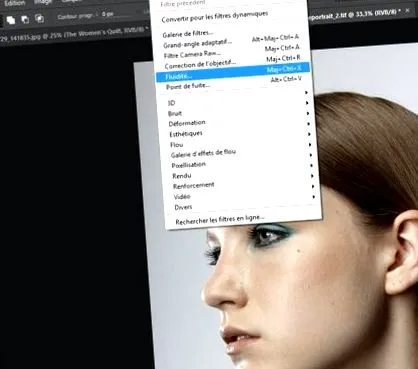Close the portrait_2.tif document tab
This screenshot has width=418, height=369.
point(408,11)
